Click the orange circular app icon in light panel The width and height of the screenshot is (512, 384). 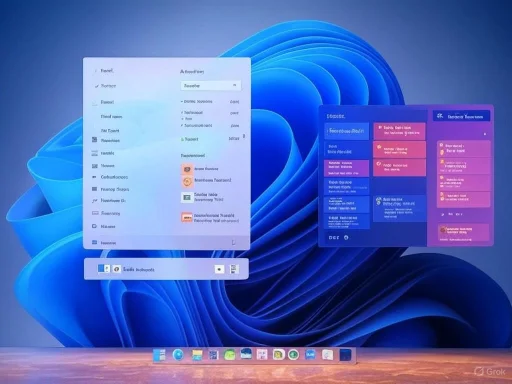pos(187,181)
